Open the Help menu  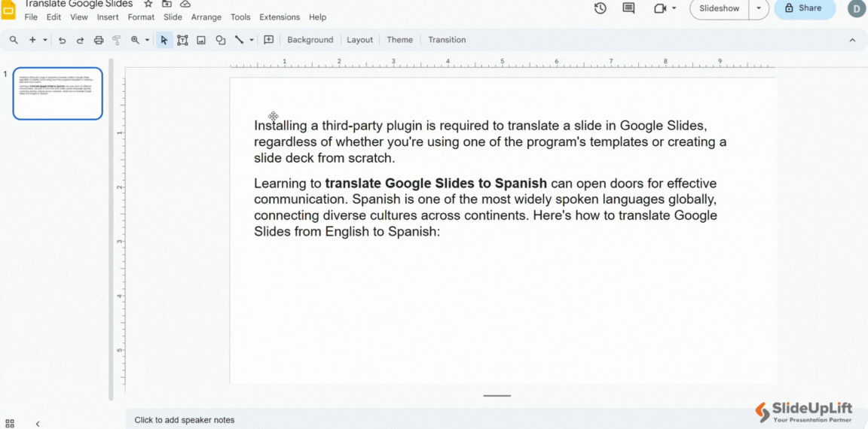pos(318,17)
